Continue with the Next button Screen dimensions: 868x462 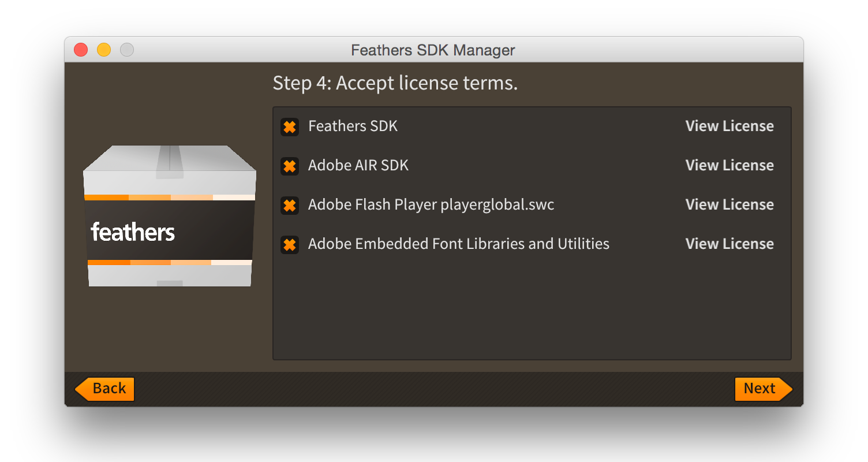coord(764,389)
